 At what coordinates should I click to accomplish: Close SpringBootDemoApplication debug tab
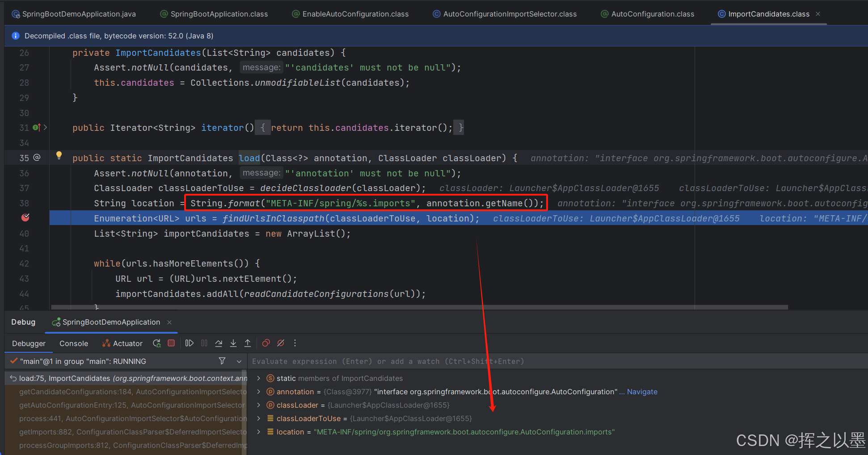[169, 322]
